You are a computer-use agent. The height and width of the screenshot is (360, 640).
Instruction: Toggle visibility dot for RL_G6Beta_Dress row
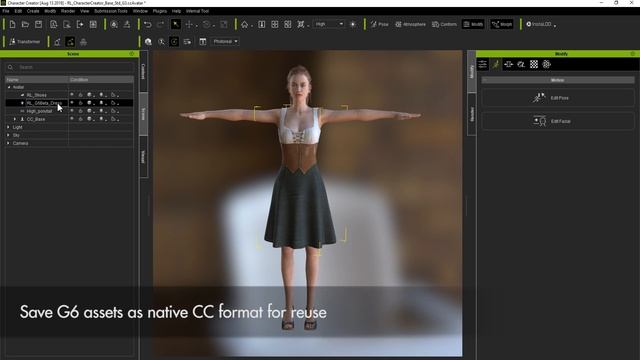72,103
